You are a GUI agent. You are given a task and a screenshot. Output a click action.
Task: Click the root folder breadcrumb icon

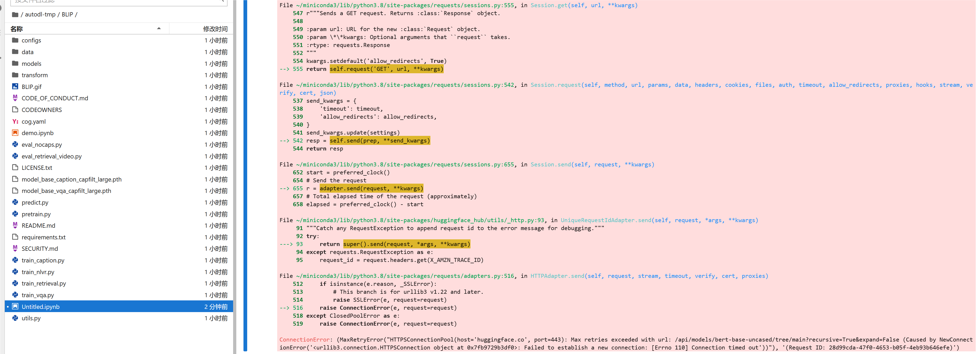point(15,14)
